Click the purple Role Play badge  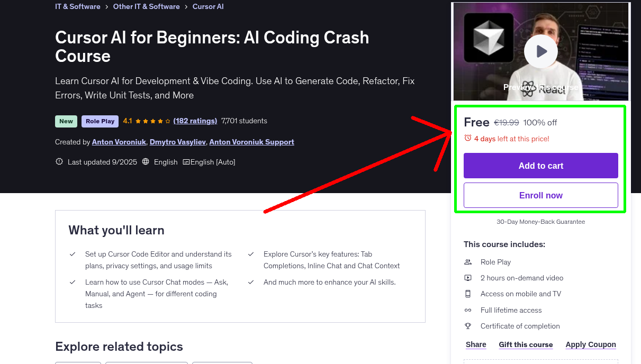(x=100, y=121)
